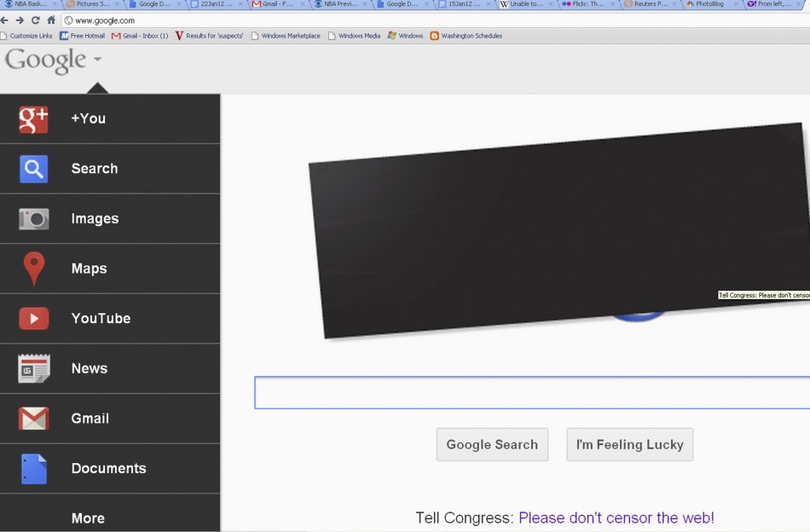
Task: Reload the current page
Action: point(35,20)
